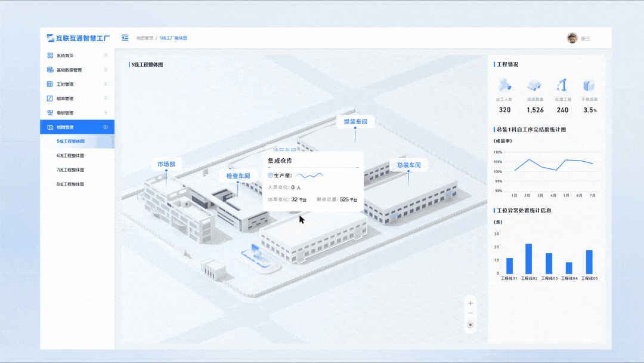The width and height of the screenshot is (644, 363).
Task: Click the 人员变化 value 0 人
Action: click(x=296, y=187)
